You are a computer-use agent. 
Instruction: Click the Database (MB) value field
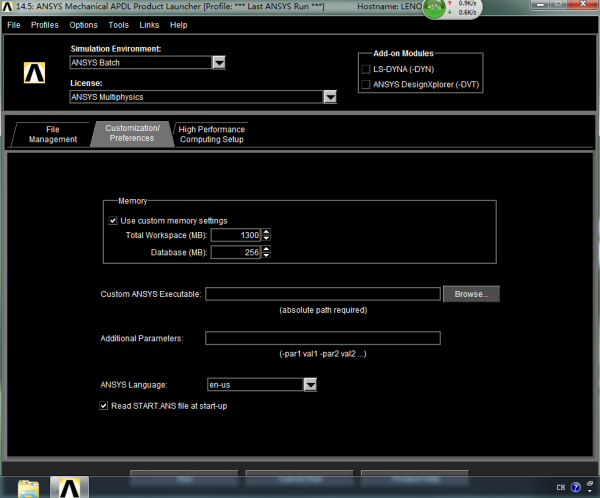tap(236, 252)
